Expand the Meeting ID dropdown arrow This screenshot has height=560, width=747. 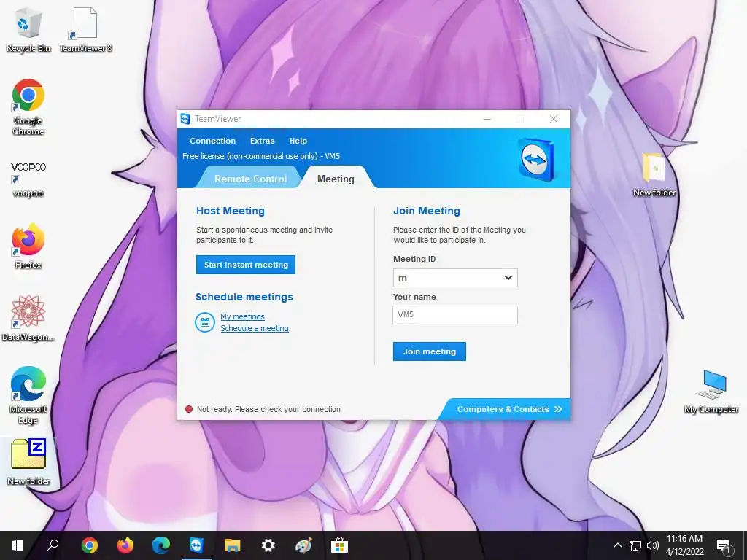tap(508, 278)
